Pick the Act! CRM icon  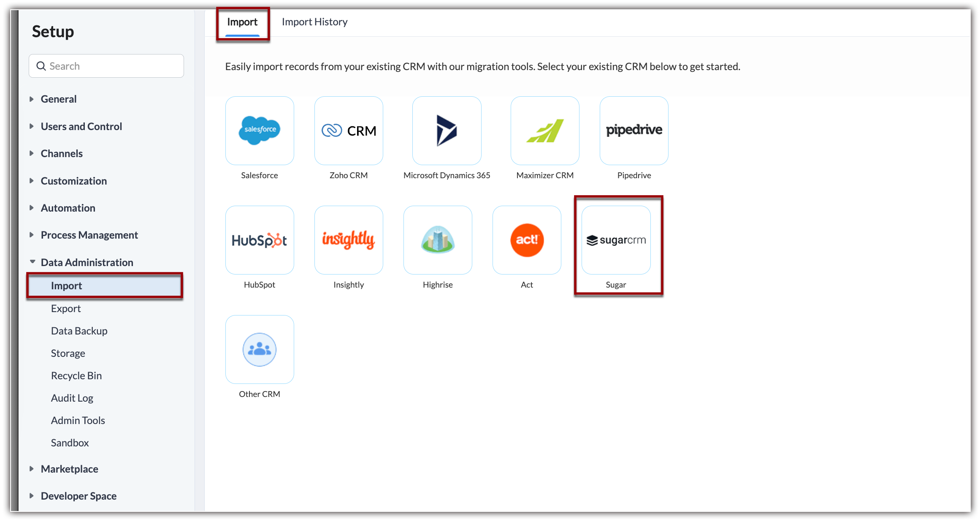(x=527, y=240)
